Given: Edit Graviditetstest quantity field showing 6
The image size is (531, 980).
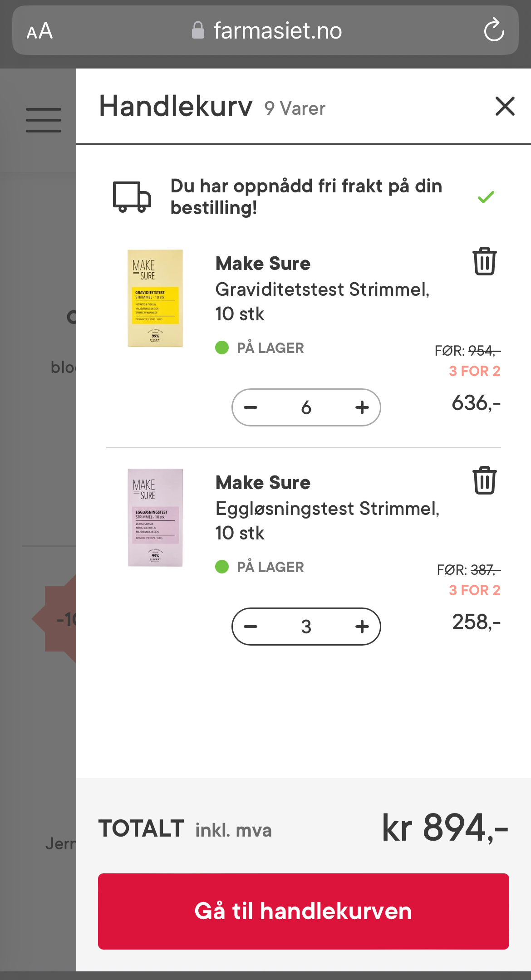Looking at the screenshot, I should [306, 407].
